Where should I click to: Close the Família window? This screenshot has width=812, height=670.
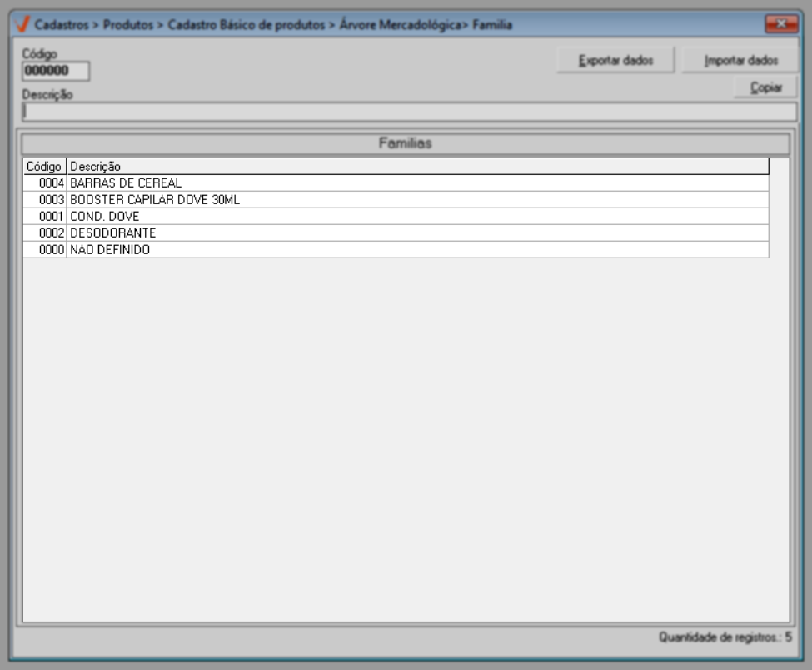click(x=781, y=24)
